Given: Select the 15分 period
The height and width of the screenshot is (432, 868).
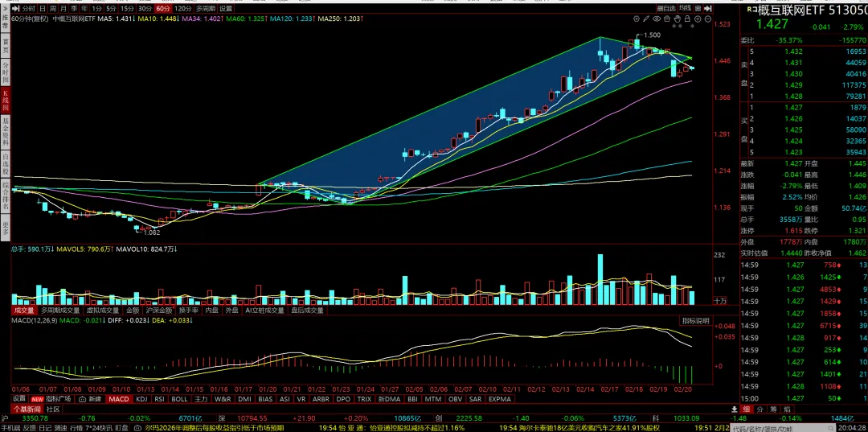Looking at the screenshot, I should (x=127, y=9).
